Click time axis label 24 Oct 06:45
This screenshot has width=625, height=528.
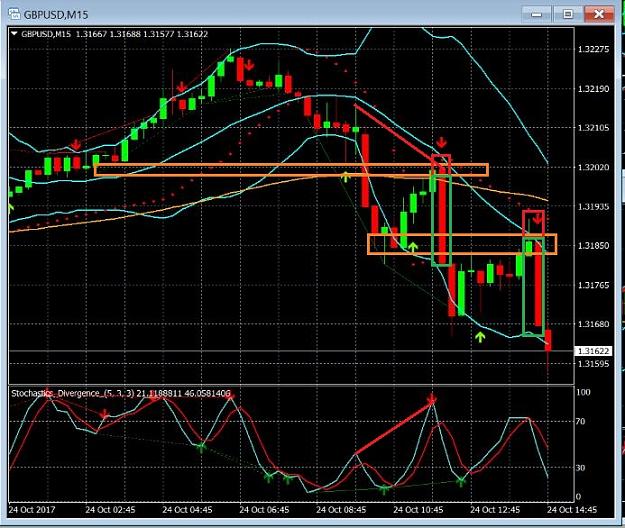264,510
